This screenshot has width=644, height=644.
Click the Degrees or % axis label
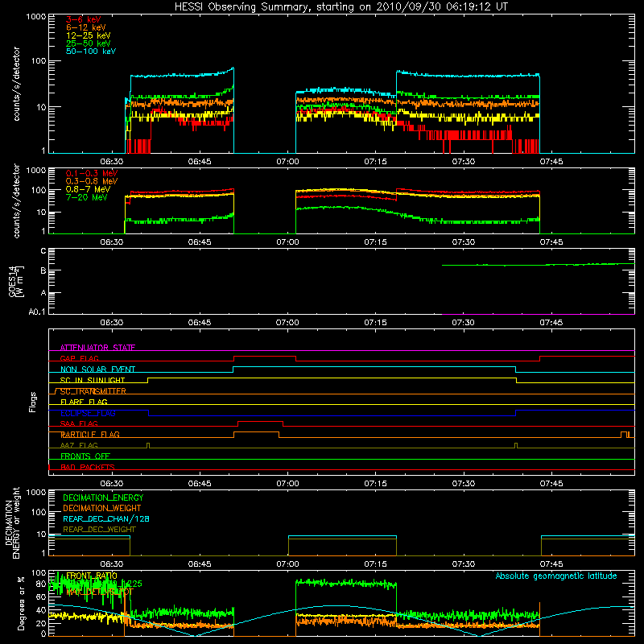[x=21, y=604]
